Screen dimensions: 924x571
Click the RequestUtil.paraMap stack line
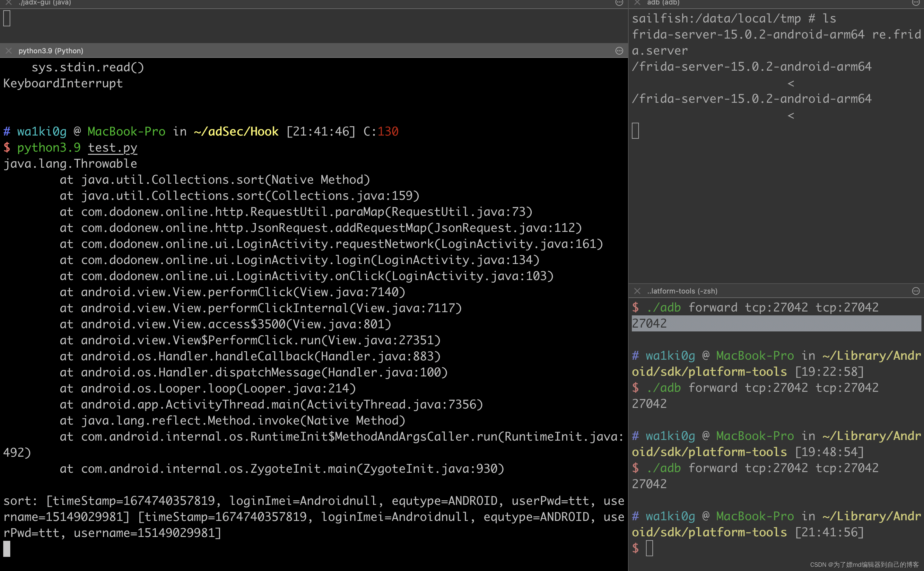296,212
